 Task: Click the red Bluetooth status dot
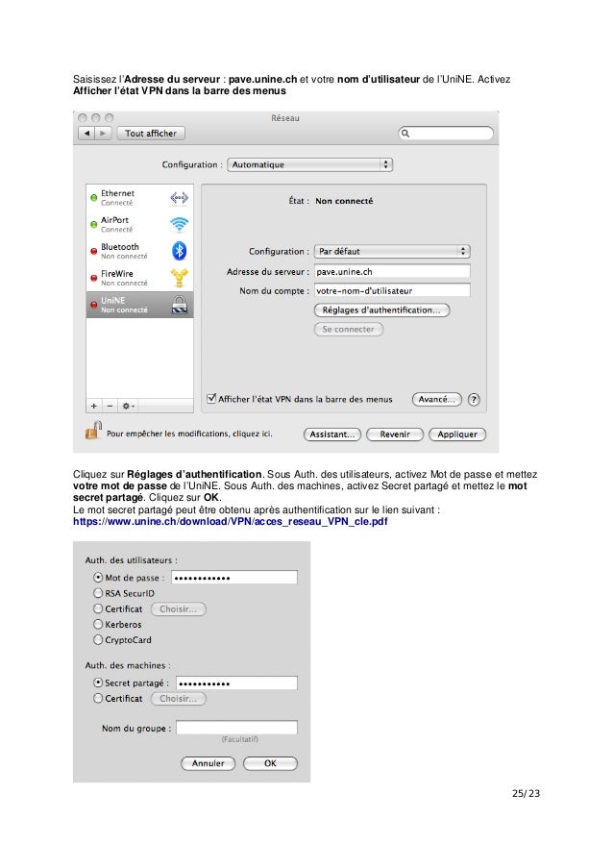click(x=94, y=251)
